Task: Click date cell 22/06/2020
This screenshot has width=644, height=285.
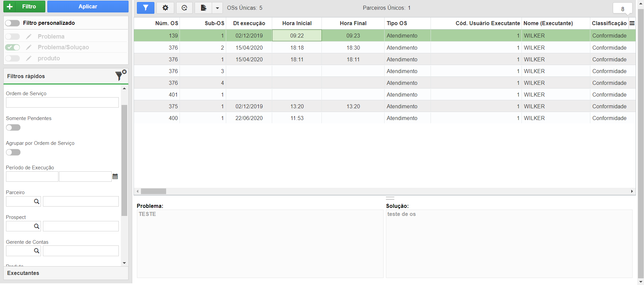Action: click(249, 118)
